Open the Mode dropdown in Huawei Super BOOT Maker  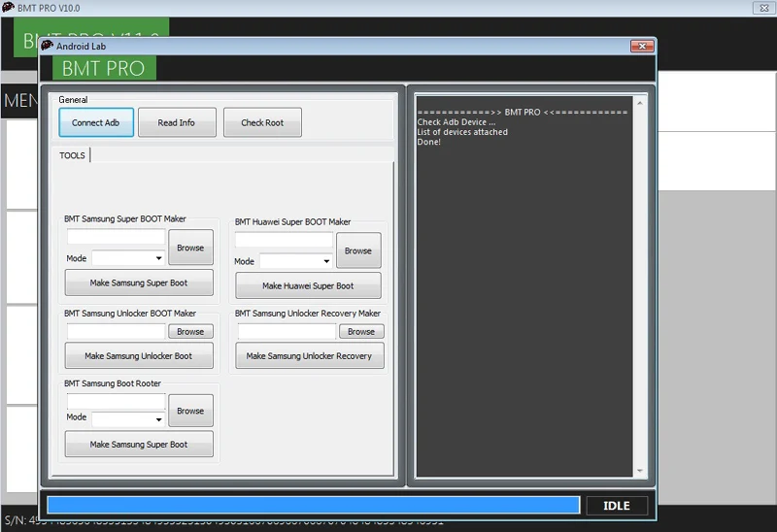click(296, 261)
